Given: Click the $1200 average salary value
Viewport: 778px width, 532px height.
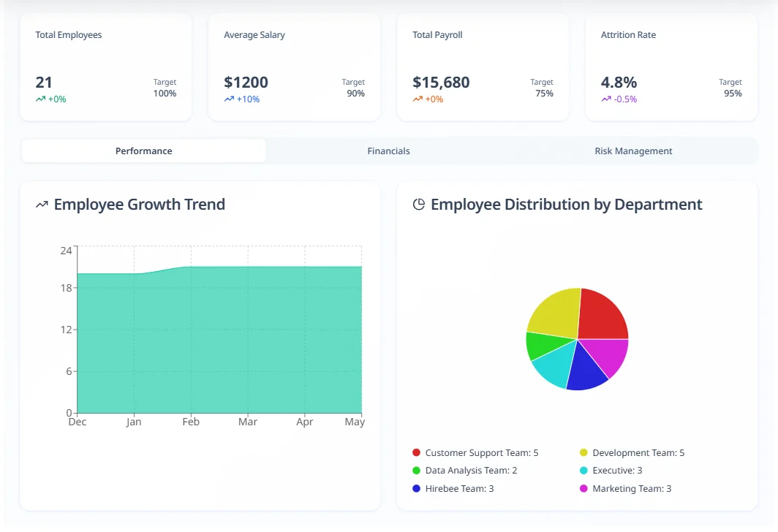Looking at the screenshot, I should [246, 83].
